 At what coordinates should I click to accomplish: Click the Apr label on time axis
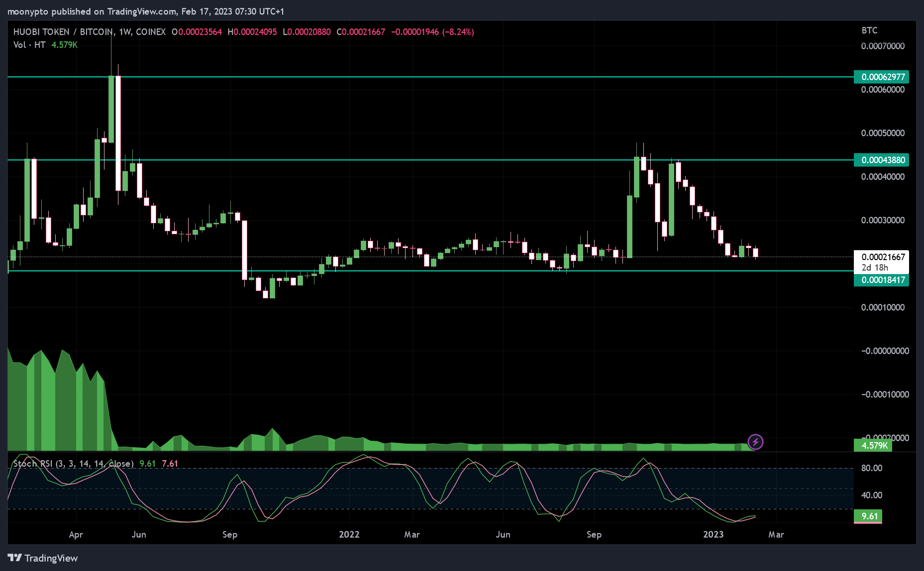76,535
